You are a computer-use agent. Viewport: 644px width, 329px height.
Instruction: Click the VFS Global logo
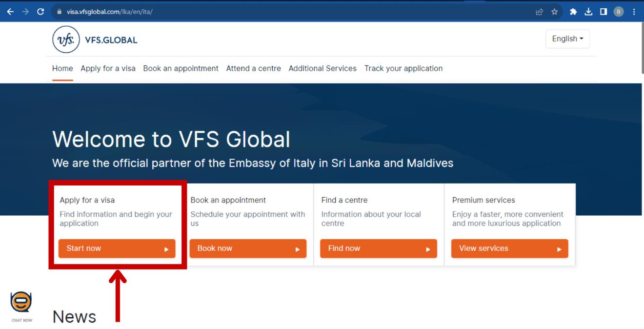95,40
